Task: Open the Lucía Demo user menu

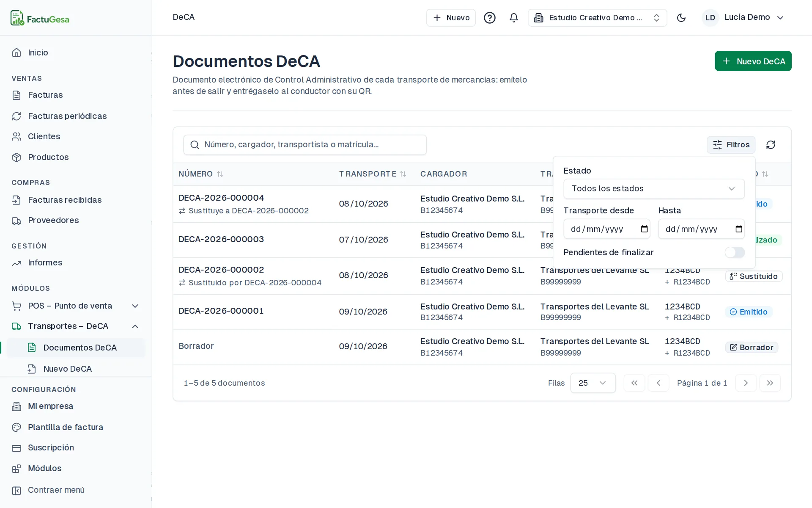Action: pyautogui.click(x=743, y=18)
